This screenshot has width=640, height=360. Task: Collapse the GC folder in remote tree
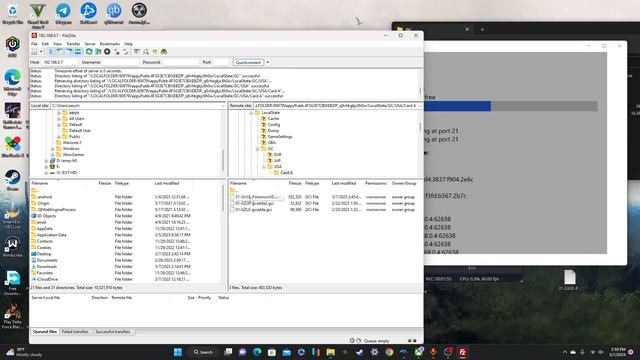258,149
